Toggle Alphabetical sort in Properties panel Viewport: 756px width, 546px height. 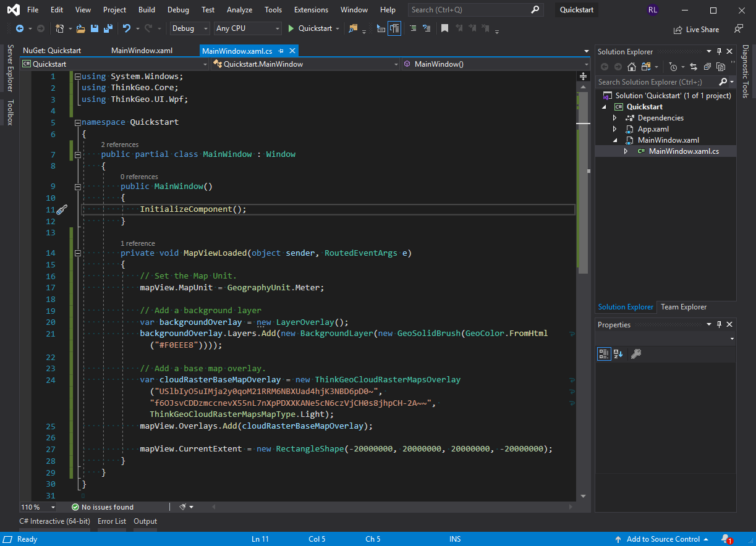pyautogui.click(x=618, y=354)
